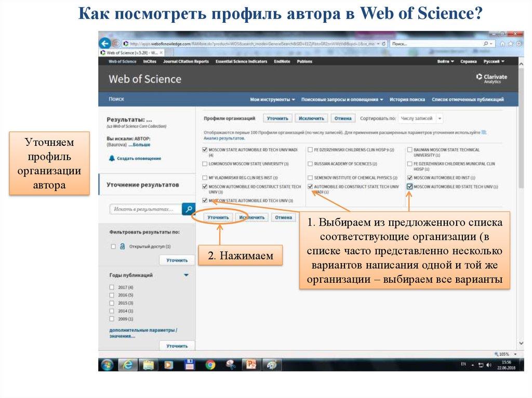Open PowerPoint from the taskbar
532x398 pixels.
pos(251,365)
